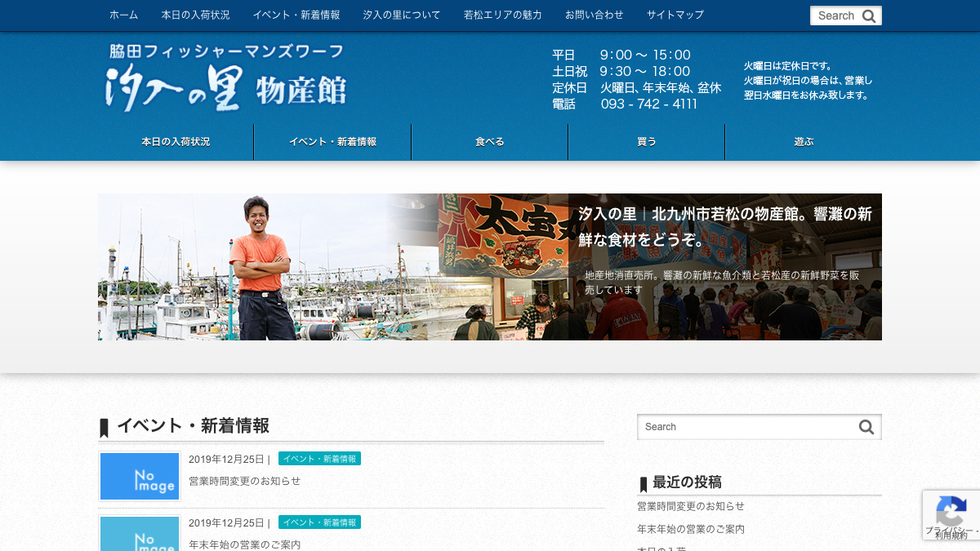Click the first 2019年12月25日 post date
Screen dimensions: 980x551
226,459
